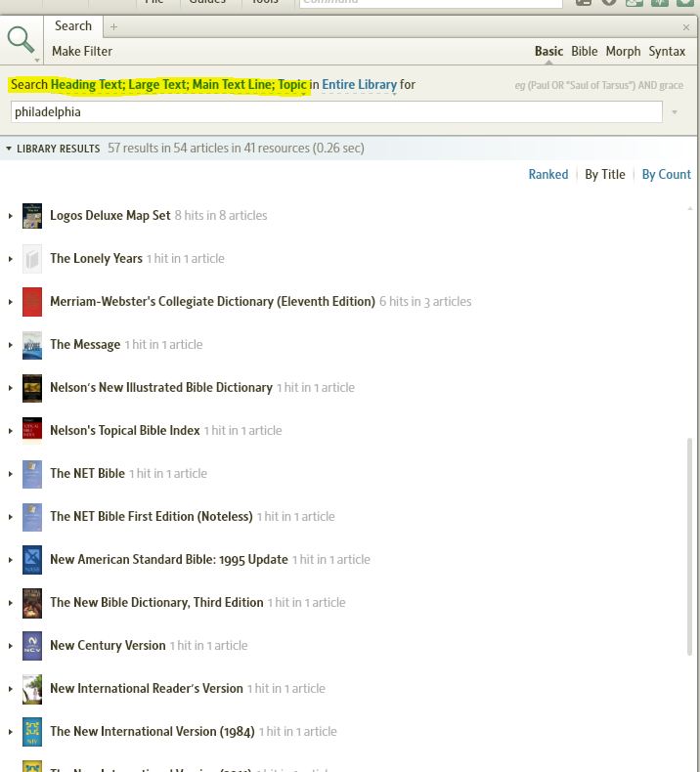
Task: Click the magnifying glass search panel icon
Action: 21,40
